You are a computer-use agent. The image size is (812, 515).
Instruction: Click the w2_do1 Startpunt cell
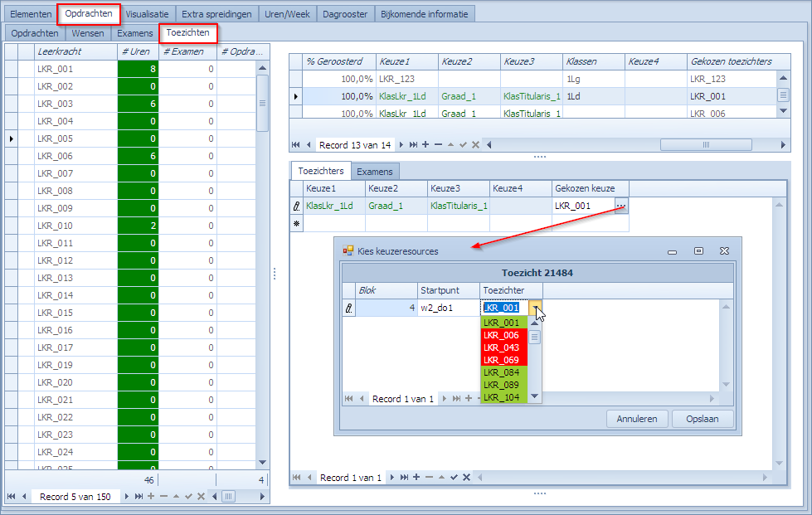[x=449, y=308]
